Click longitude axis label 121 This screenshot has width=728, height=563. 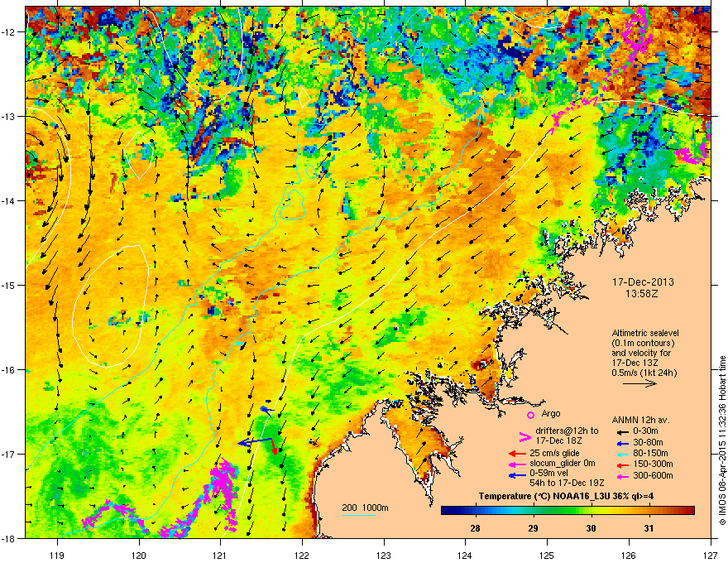(220, 555)
